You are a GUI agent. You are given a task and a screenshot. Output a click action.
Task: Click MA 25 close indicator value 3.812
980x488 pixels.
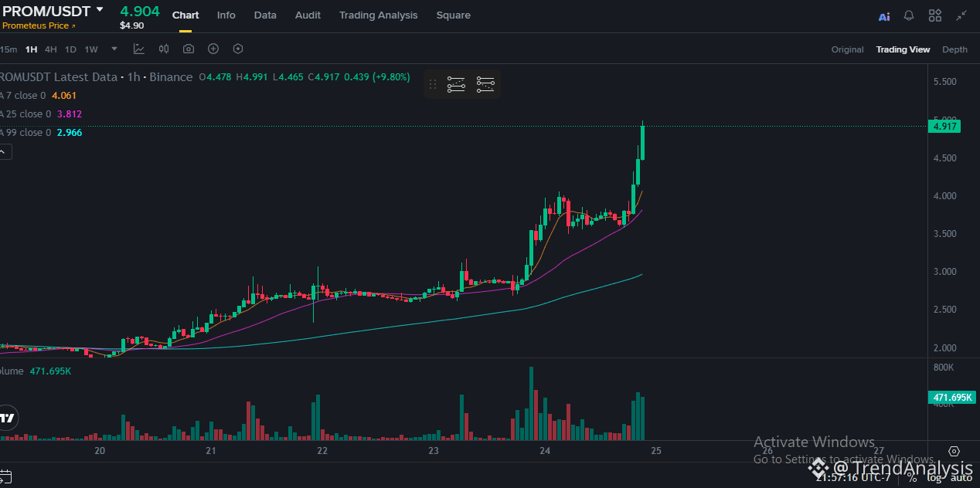click(70, 114)
